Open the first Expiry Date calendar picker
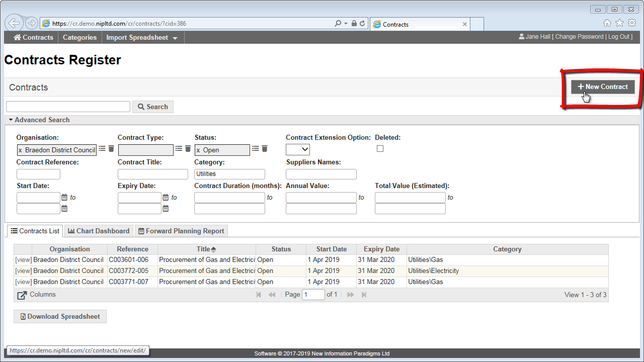 [166, 198]
